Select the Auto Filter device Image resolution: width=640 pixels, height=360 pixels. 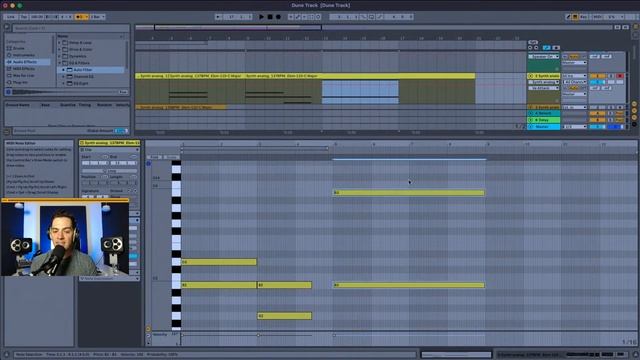[x=82, y=70]
